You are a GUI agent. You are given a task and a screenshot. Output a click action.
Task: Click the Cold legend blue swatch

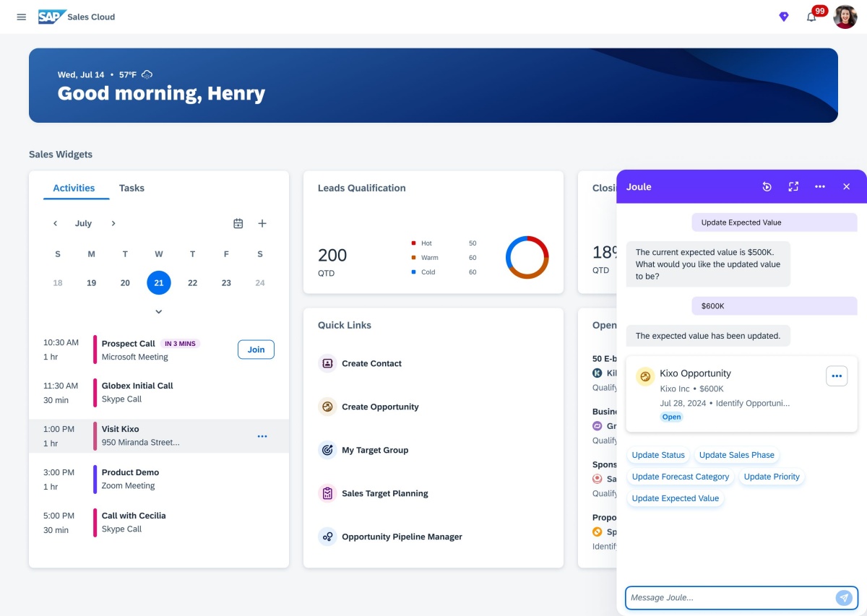coord(413,272)
